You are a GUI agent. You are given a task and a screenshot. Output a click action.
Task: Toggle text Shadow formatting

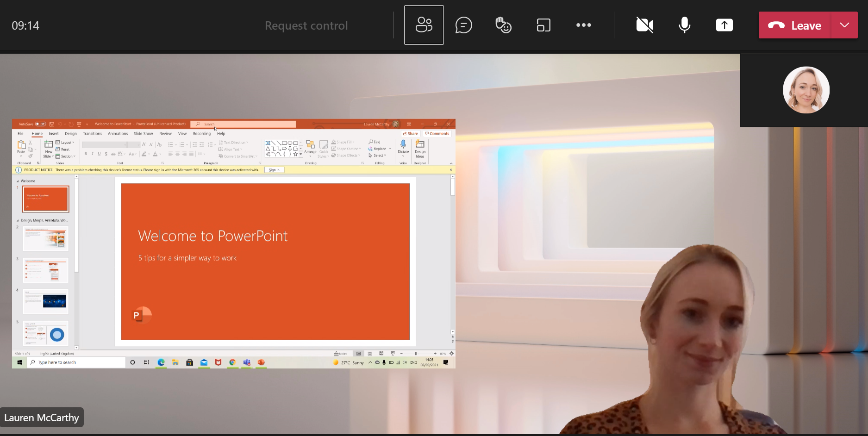tap(106, 154)
